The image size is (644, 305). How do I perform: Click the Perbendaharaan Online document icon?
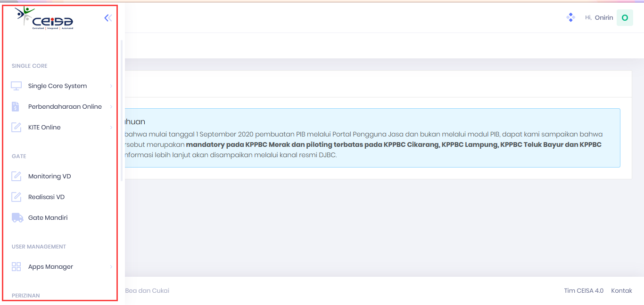click(16, 107)
